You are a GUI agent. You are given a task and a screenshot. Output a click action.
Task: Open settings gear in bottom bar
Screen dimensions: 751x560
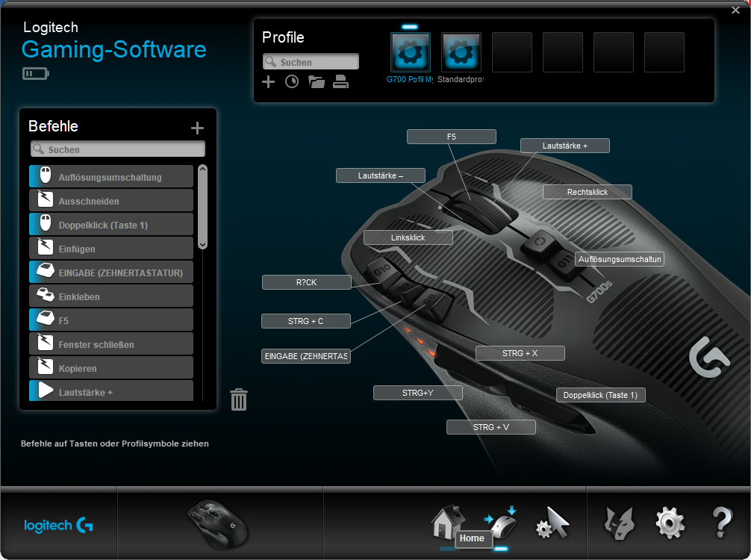click(670, 523)
